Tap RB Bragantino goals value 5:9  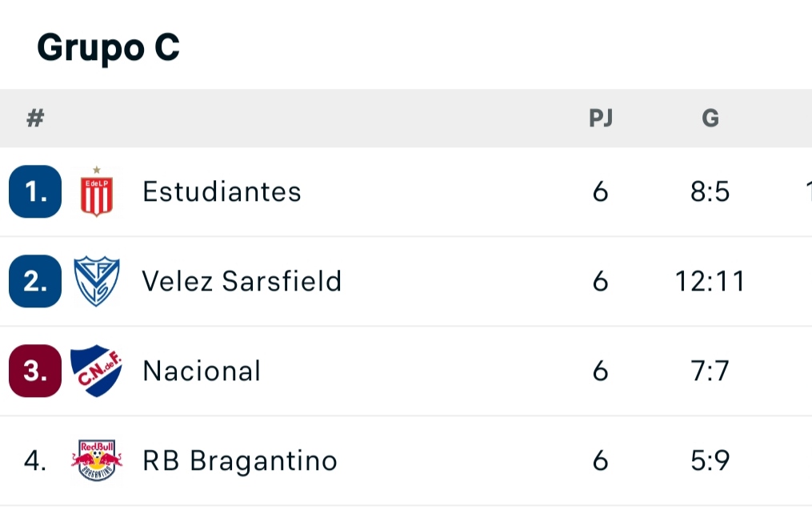tap(710, 461)
